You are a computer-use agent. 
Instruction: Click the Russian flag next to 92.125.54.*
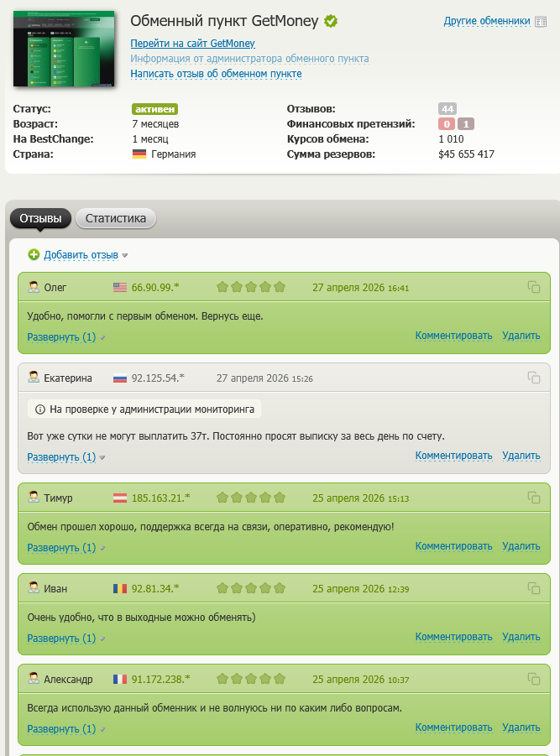click(120, 378)
